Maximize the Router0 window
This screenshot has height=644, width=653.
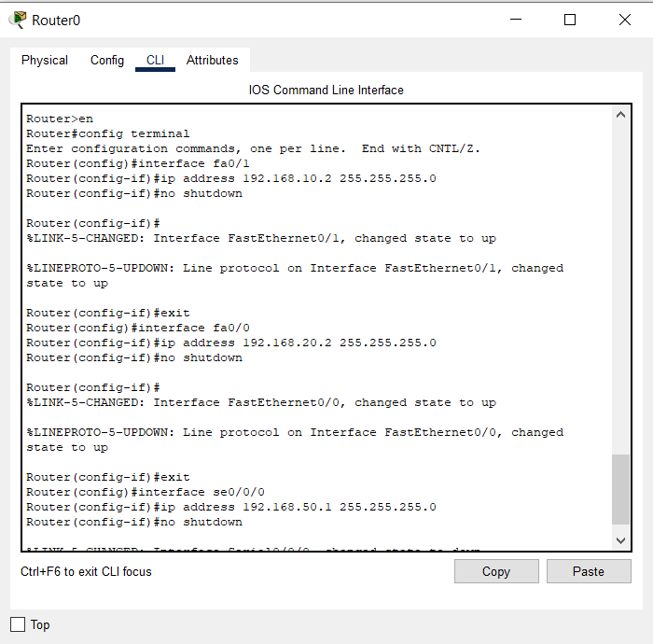point(570,20)
